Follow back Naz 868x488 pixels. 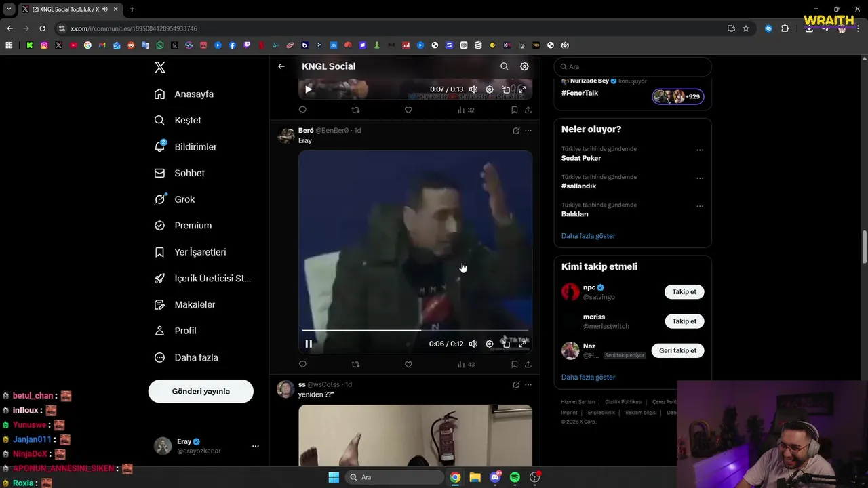tap(677, 350)
